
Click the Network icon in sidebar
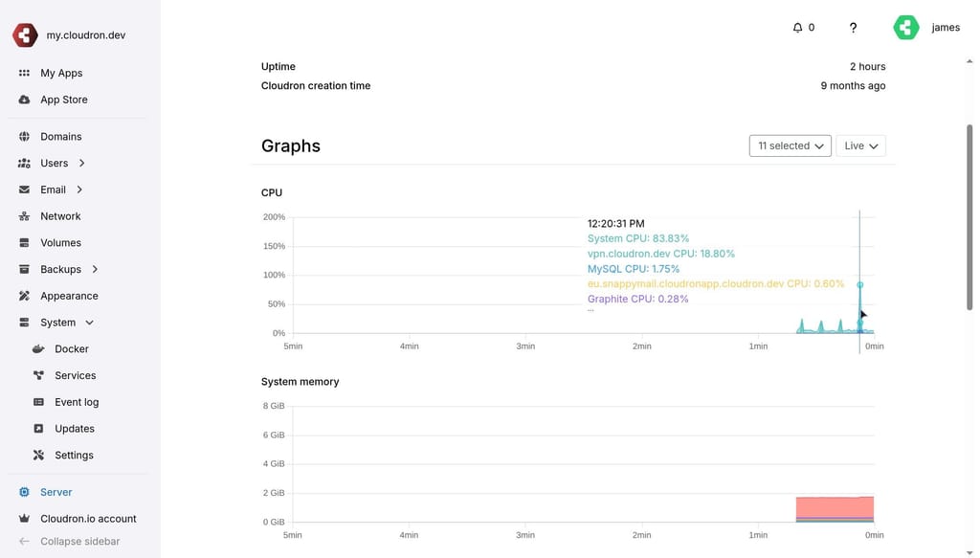pos(24,216)
